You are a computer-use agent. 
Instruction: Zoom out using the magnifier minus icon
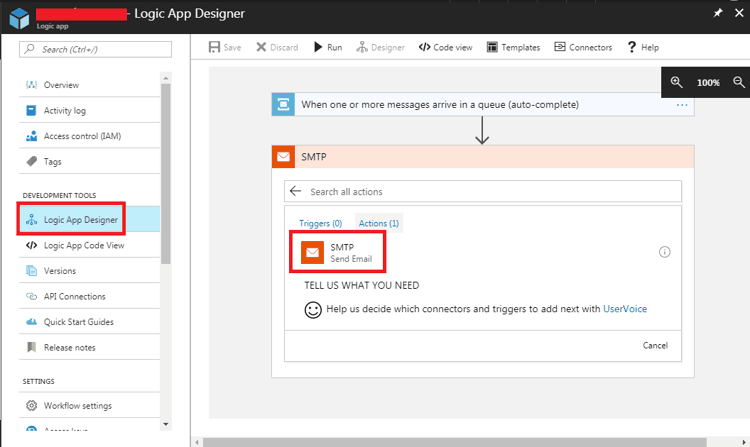tap(739, 82)
